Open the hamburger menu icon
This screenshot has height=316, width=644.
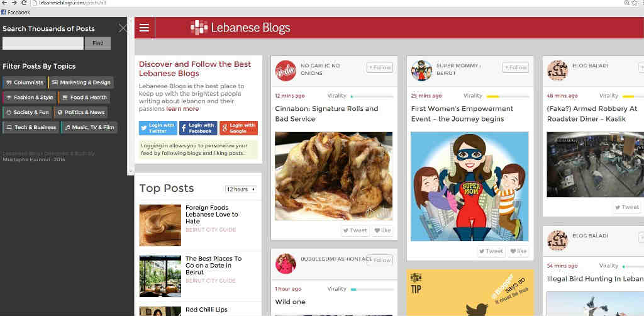pos(144,28)
